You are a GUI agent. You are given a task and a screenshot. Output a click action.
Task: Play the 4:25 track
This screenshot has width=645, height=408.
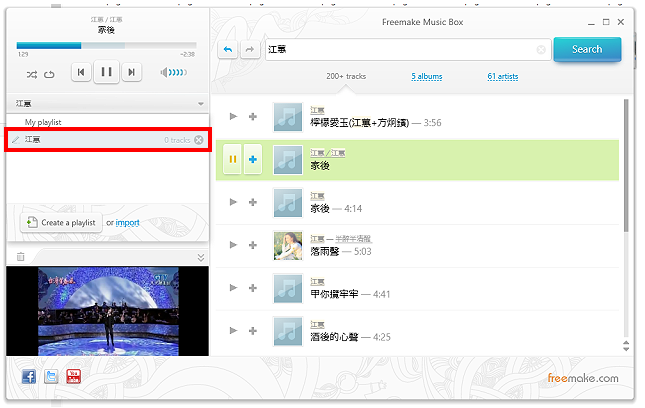click(233, 330)
